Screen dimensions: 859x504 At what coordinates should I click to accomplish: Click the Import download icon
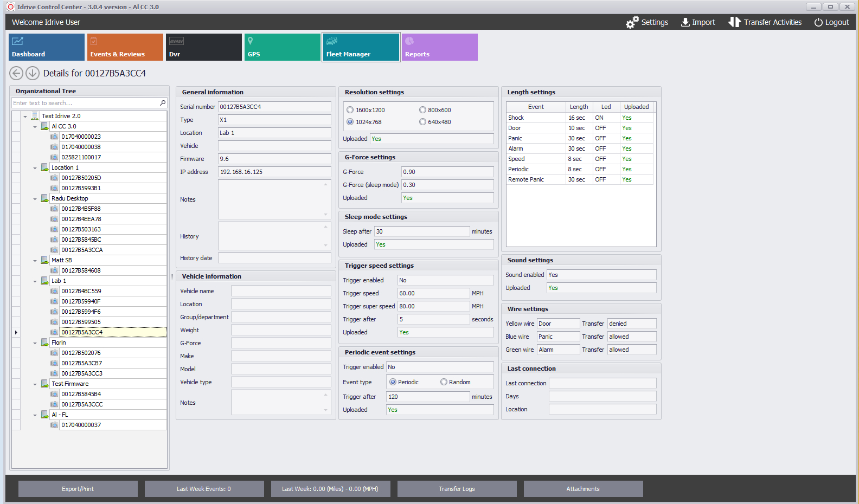pos(685,22)
